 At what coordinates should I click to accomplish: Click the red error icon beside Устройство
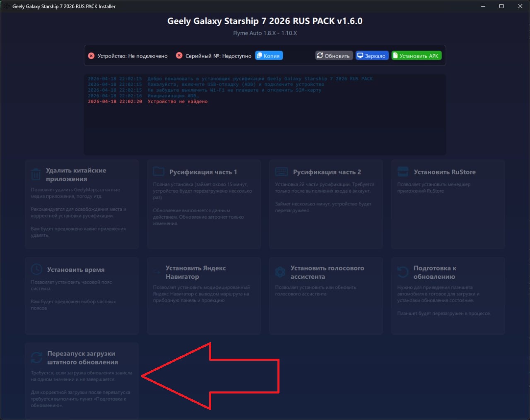tap(91, 56)
